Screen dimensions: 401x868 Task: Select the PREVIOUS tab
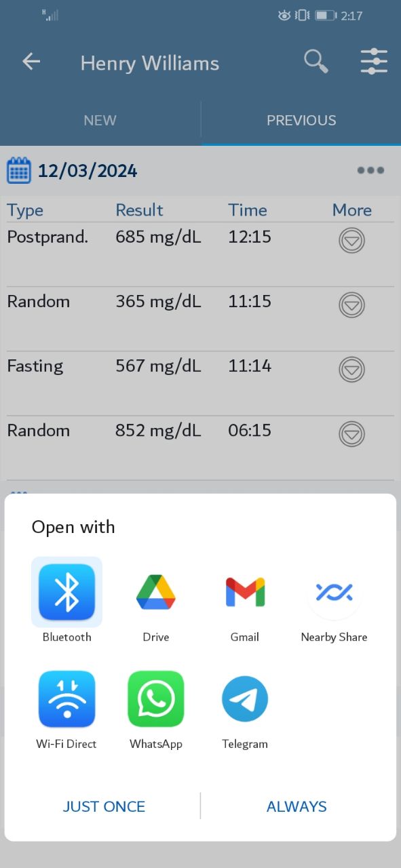pos(301,120)
